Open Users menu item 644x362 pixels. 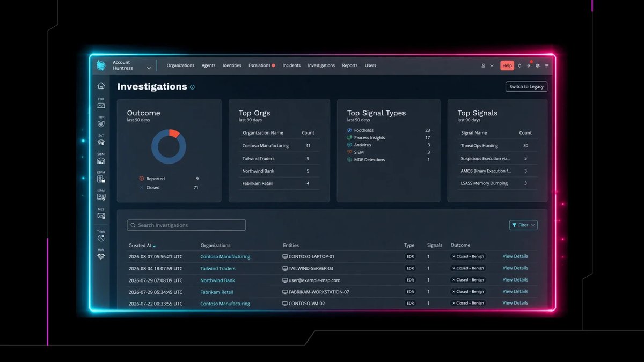pos(370,65)
